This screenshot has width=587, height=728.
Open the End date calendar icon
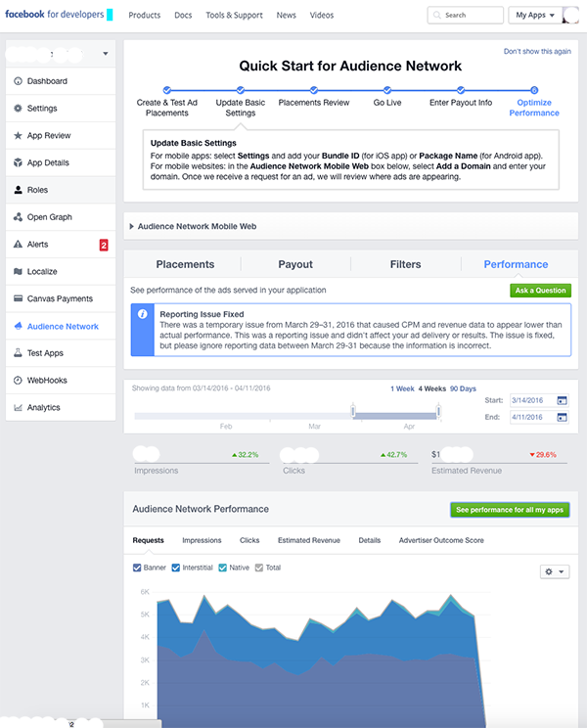562,417
